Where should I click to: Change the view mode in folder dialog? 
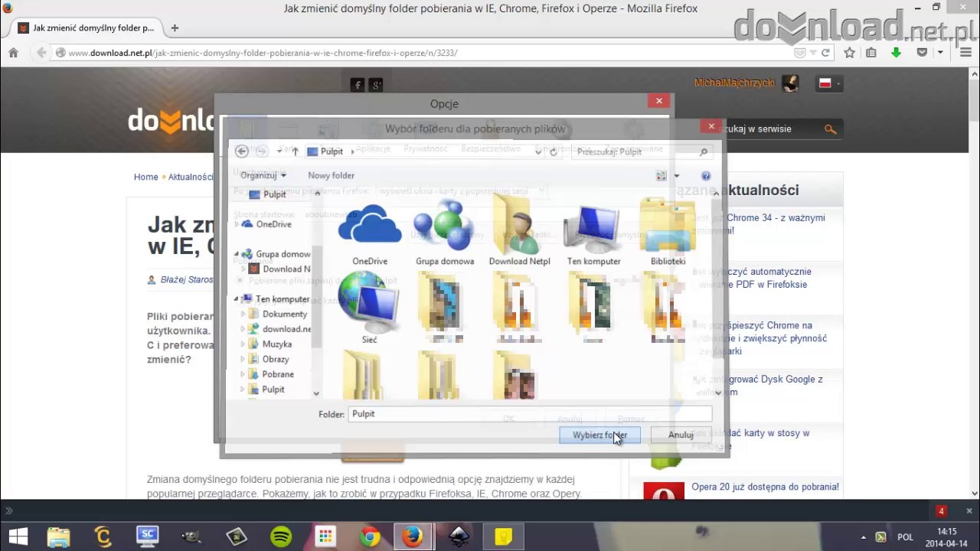[661, 175]
